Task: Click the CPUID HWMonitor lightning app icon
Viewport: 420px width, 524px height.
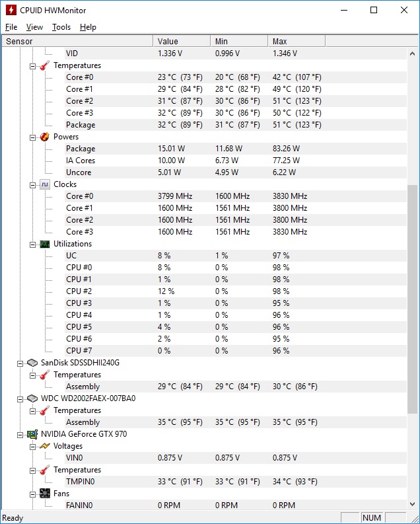Action: (x=11, y=10)
